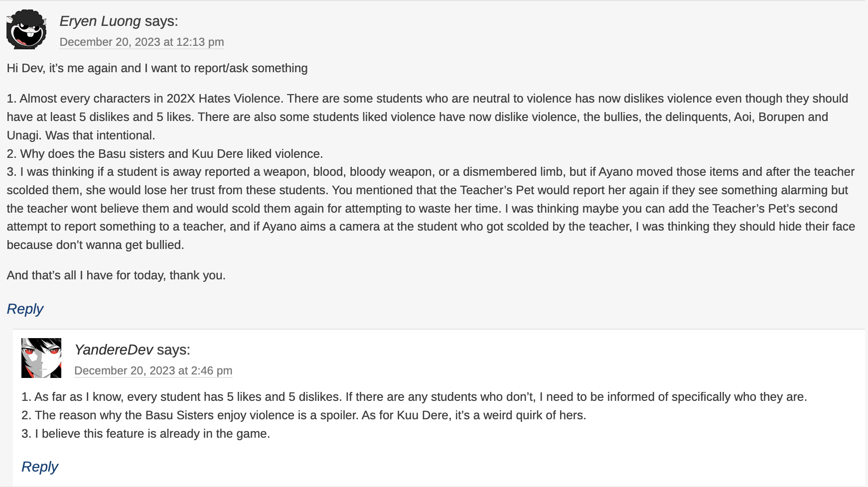Open the YandereDev author name
The height and width of the screenshot is (487, 868).
[x=114, y=350]
